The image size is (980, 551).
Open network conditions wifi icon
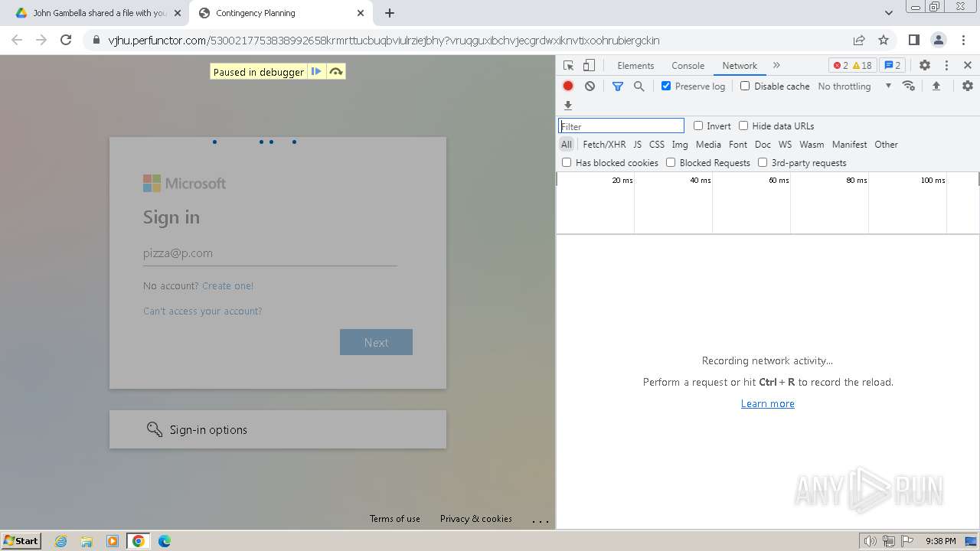[x=909, y=86]
